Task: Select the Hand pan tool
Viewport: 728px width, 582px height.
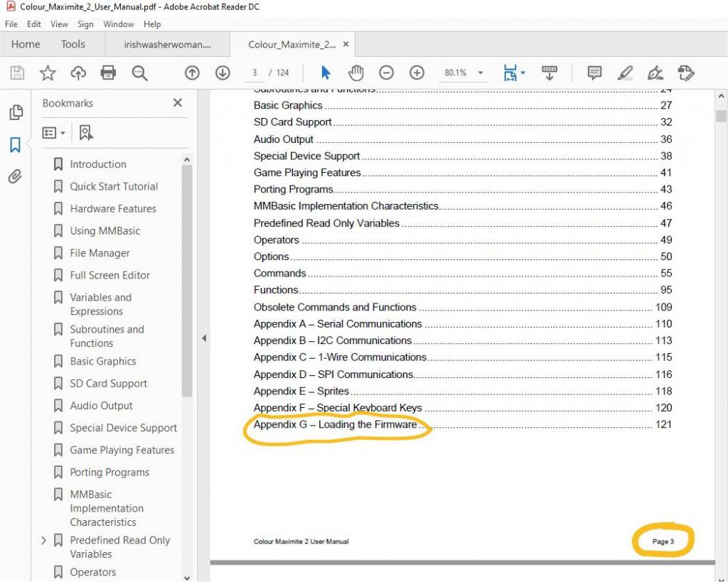Action: coord(355,72)
